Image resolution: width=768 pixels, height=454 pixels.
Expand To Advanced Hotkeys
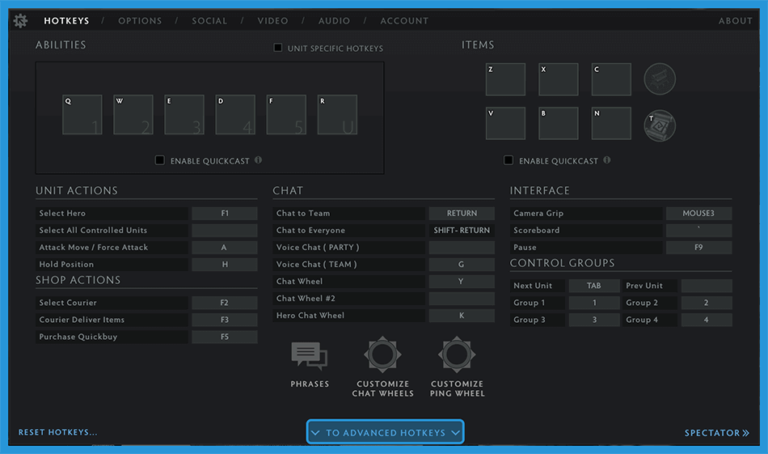coord(385,432)
